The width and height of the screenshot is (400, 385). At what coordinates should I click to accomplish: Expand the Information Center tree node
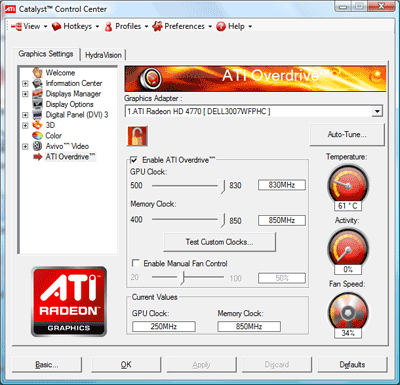(25, 83)
